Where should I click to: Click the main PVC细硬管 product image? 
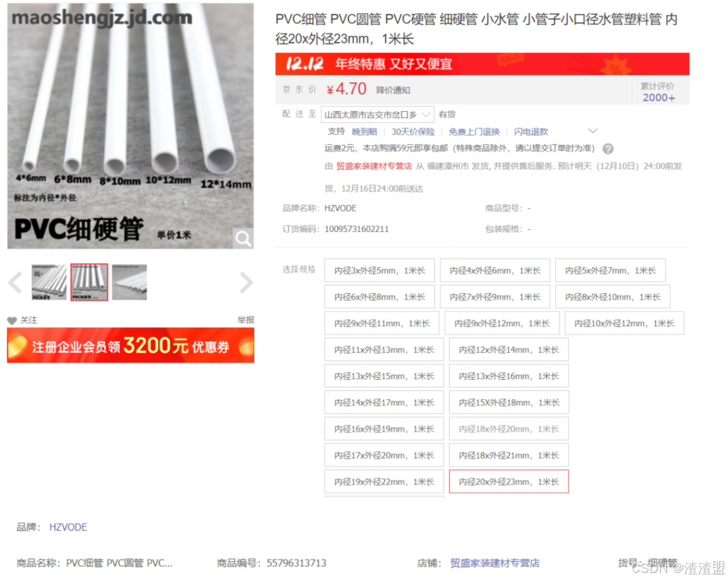130,126
